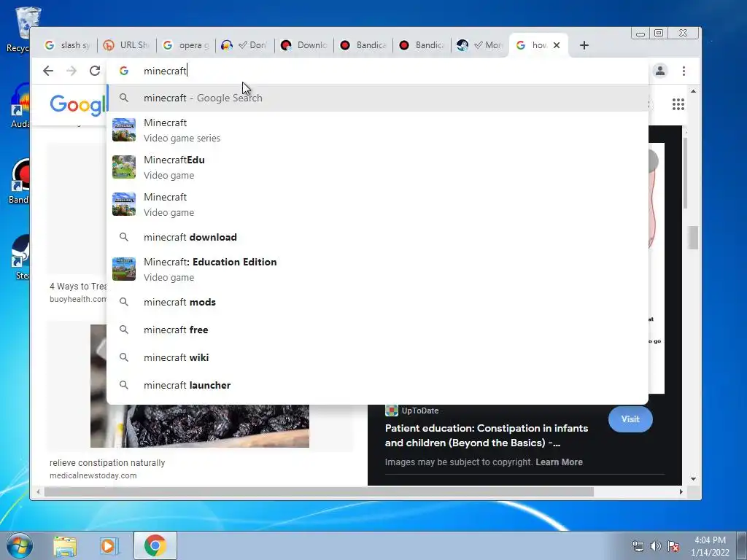The width and height of the screenshot is (747, 560).
Task: Select the suggestion 'minecraft mods'
Action: click(377, 302)
